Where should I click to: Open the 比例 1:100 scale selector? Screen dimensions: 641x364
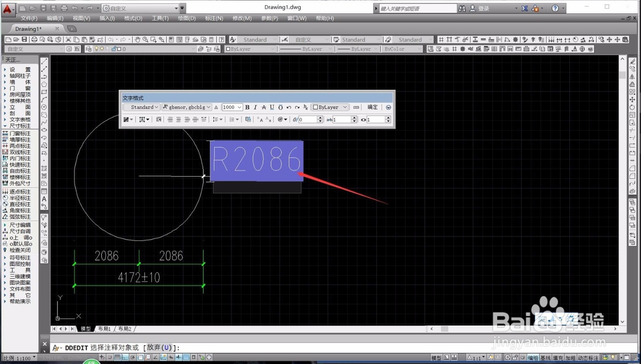click(x=19, y=358)
